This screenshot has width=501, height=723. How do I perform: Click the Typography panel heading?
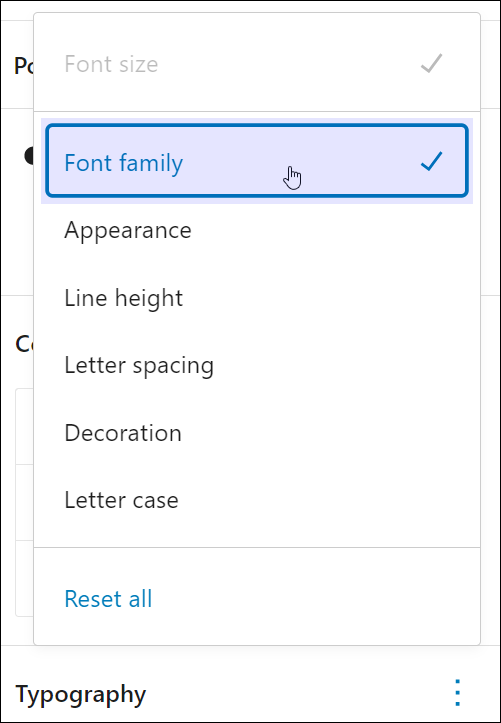coord(81,694)
